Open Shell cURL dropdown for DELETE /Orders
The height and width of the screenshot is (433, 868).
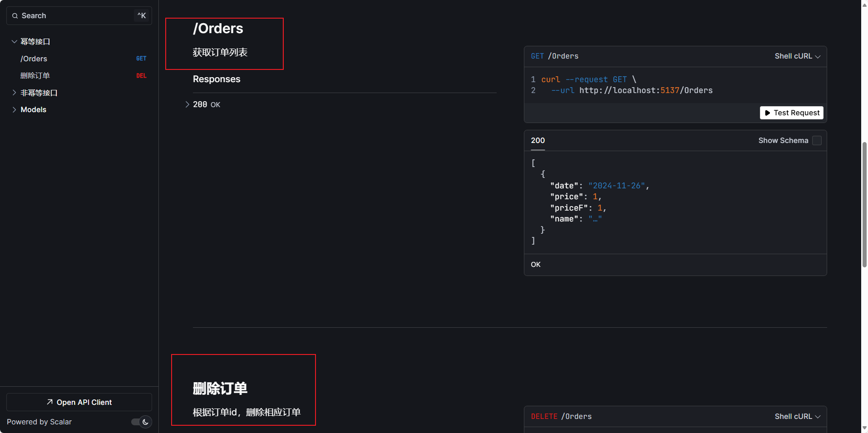click(797, 417)
